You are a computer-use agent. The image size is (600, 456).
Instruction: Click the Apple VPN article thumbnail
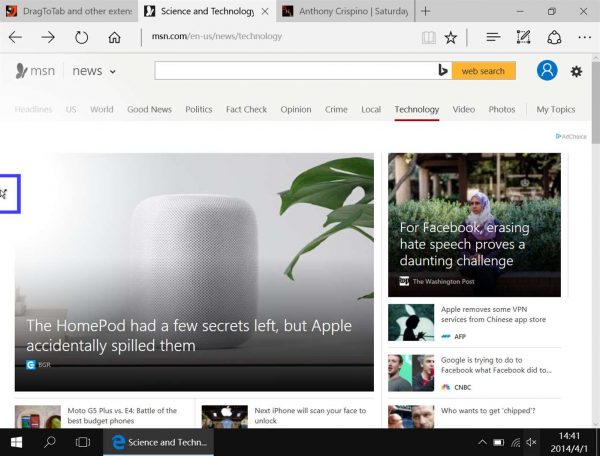point(411,322)
